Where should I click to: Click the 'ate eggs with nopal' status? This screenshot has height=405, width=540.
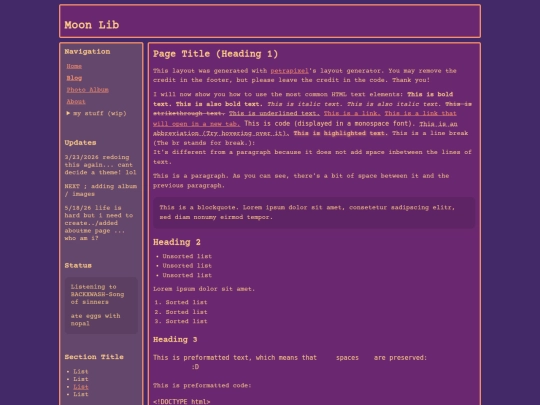pyautogui.click(x=95, y=320)
